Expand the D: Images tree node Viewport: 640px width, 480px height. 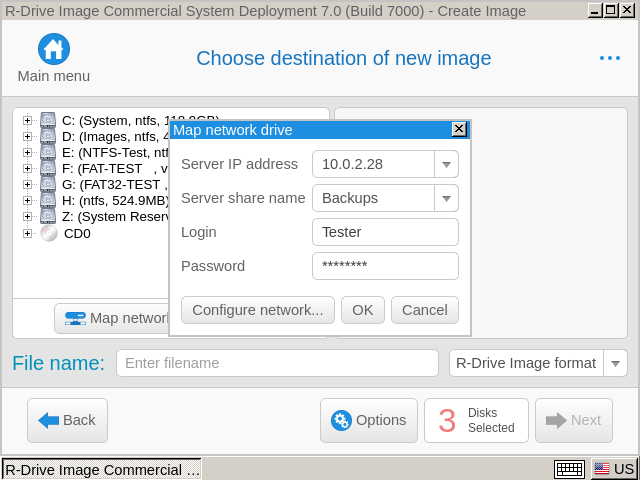click(x=27, y=136)
